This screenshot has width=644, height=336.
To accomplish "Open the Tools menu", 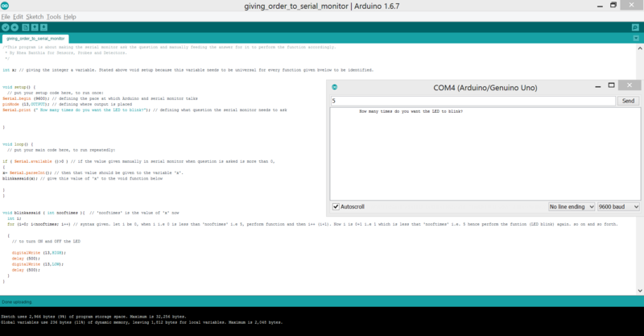I will [x=53, y=16].
